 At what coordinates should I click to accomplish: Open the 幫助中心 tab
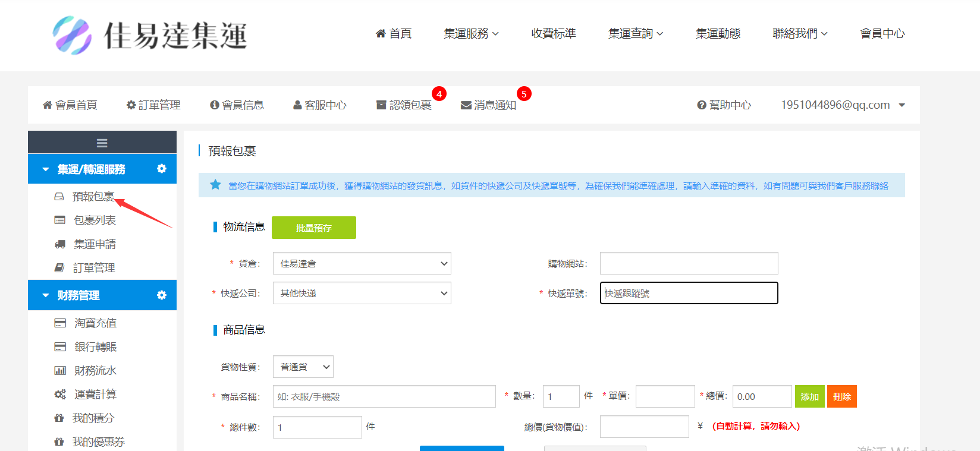(x=724, y=105)
